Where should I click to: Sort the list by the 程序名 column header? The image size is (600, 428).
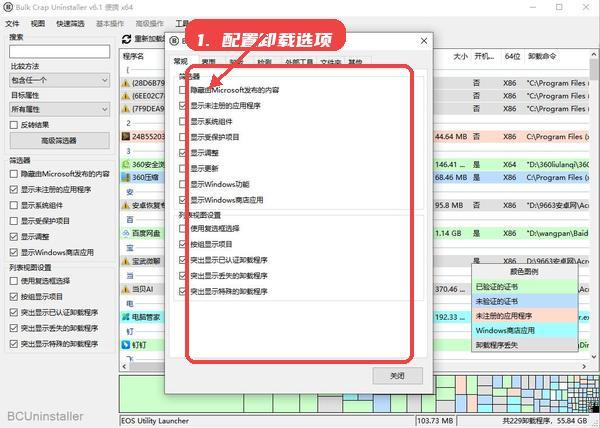[x=134, y=56]
